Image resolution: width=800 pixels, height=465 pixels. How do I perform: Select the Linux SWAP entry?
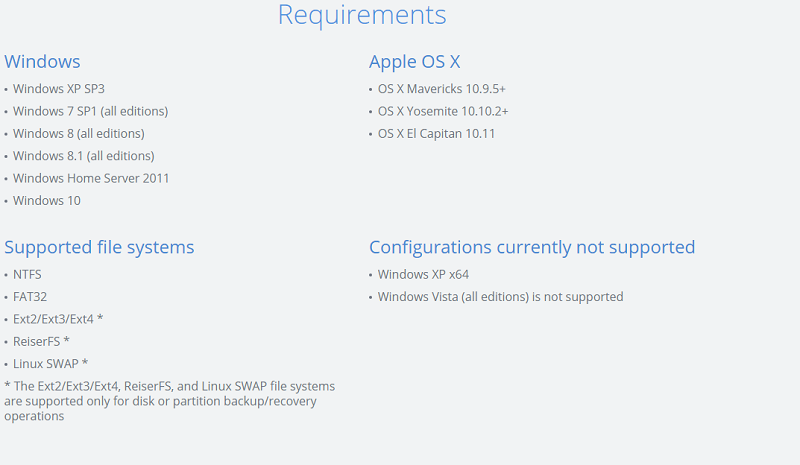point(51,364)
